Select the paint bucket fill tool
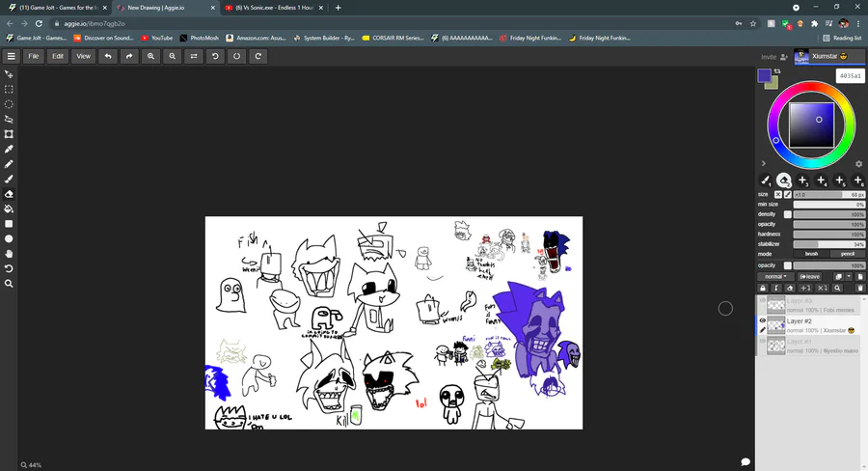The height and width of the screenshot is (471, 868). click(9, 208)
